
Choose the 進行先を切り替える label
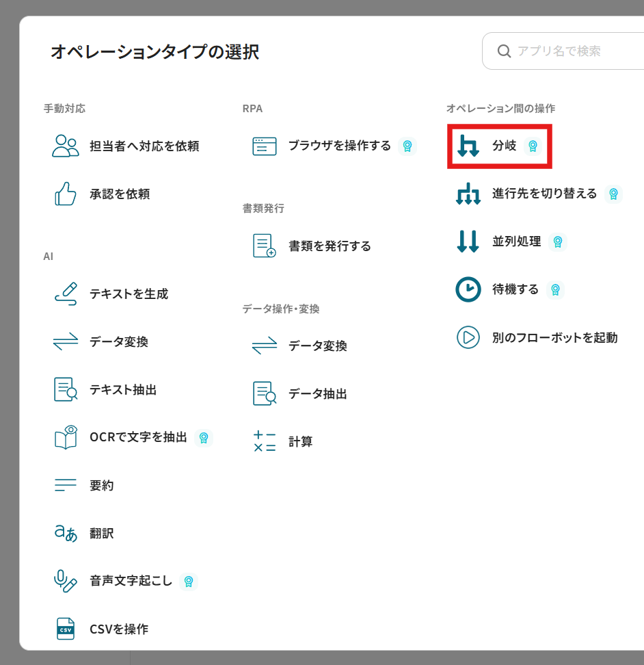tap(544, 194)
